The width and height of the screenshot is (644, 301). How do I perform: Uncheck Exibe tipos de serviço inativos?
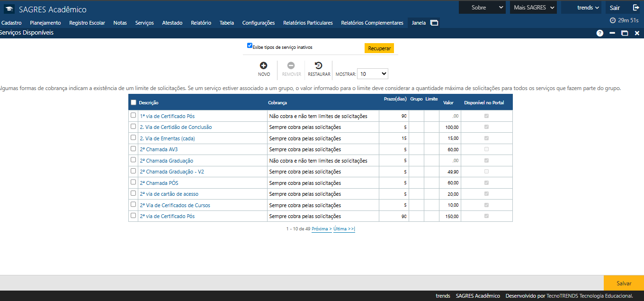click(250, 46)
